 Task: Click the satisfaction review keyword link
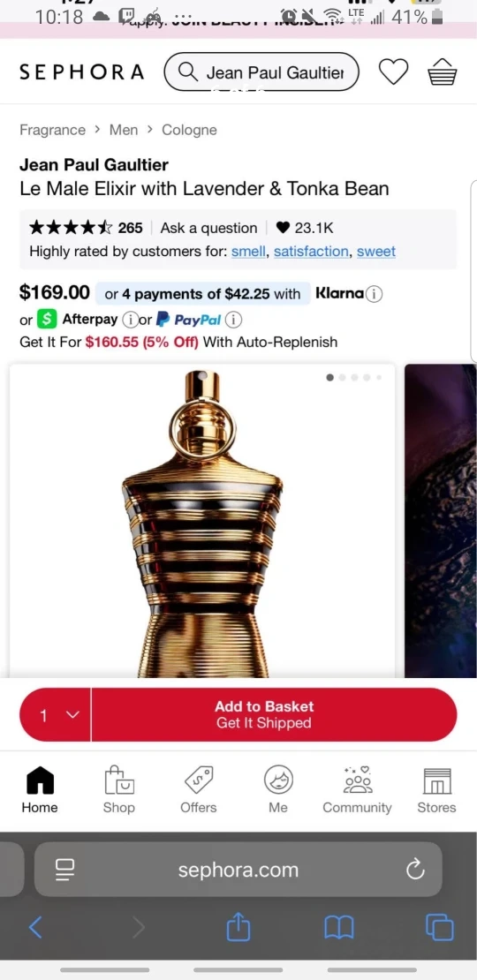[311, 252]
